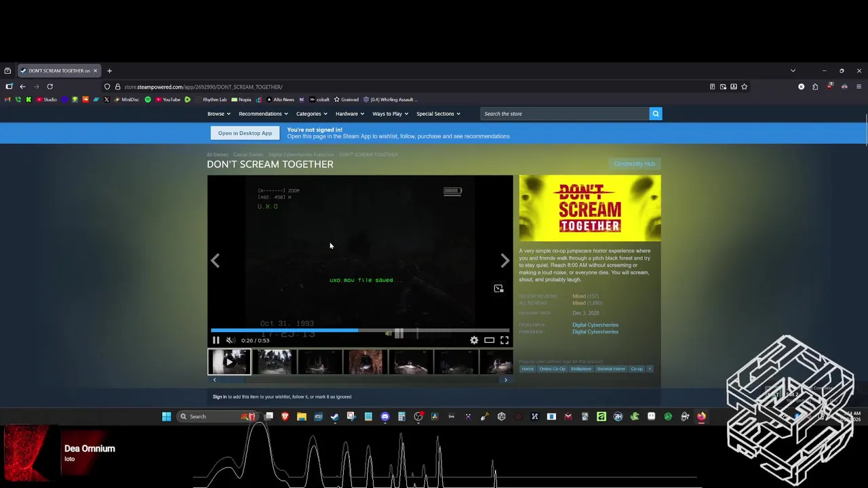The image size is (868, 488).
Task: Open the Browse dropdown menu
Action: coord(219,114)
